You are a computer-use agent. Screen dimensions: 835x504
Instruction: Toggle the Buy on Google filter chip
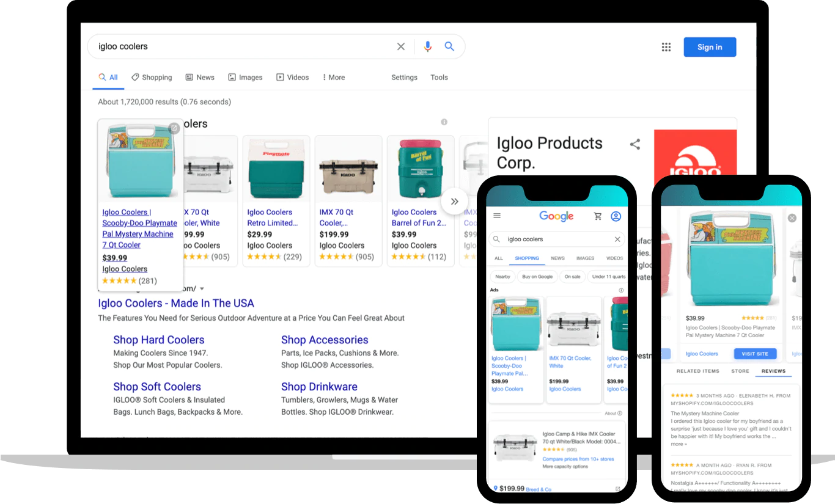click(537, 277)
